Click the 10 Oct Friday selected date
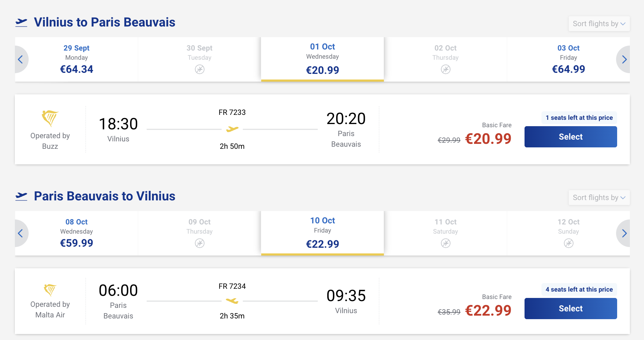 tap(322, 233)
